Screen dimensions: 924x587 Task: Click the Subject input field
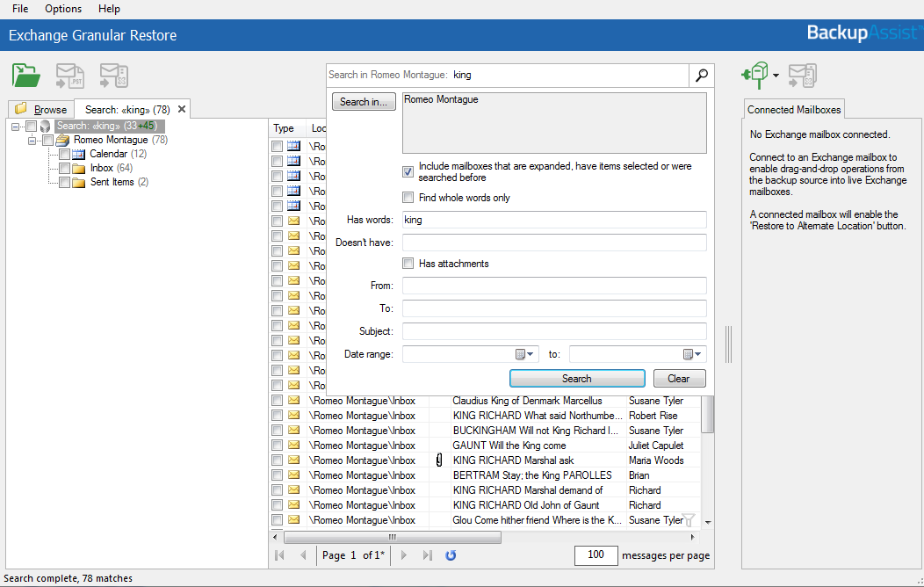coord(554,331)
